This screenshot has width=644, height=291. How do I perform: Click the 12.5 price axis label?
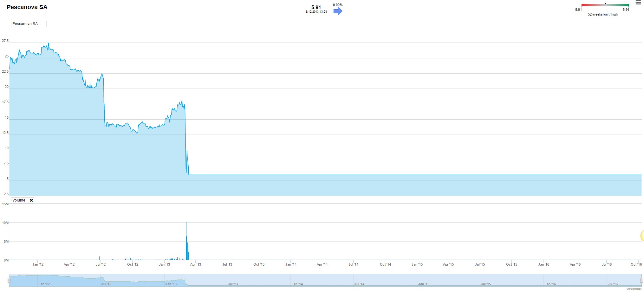point(5,133)
